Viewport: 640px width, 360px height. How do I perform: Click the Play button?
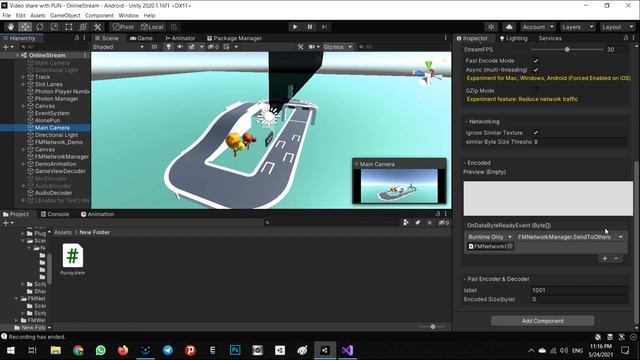[x=295, y=27]
